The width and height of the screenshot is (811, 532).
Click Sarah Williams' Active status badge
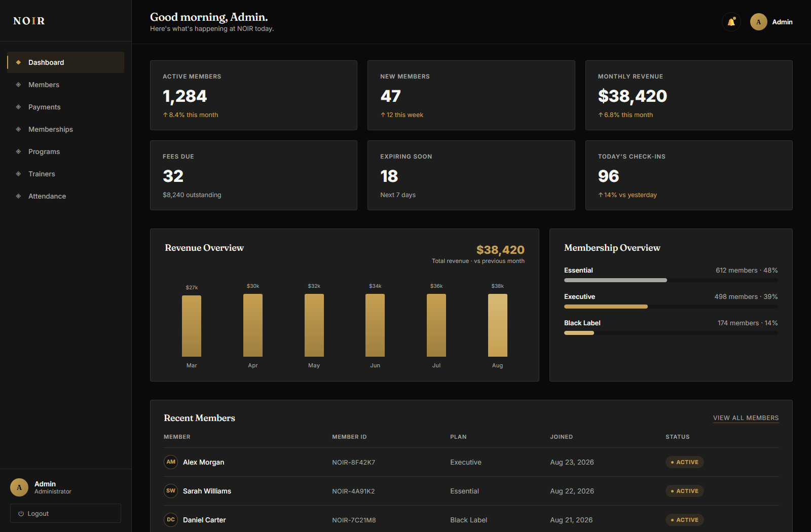(685, 491)
